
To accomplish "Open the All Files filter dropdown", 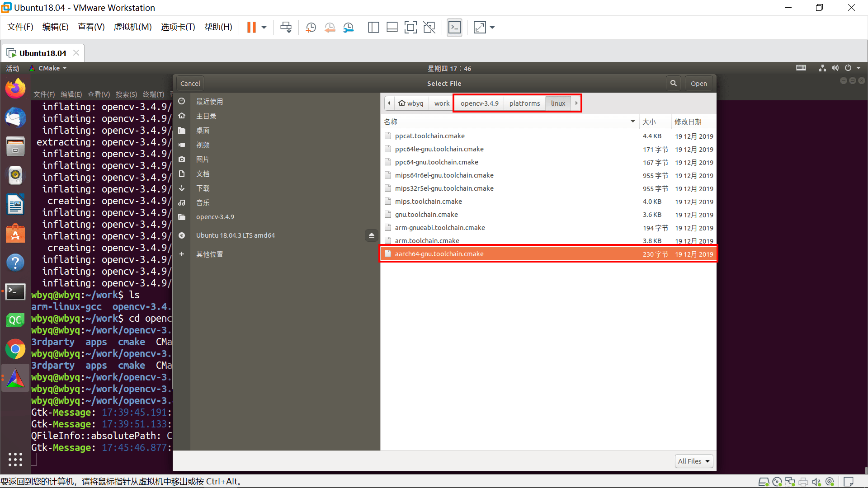I will [x=694, y=461].
